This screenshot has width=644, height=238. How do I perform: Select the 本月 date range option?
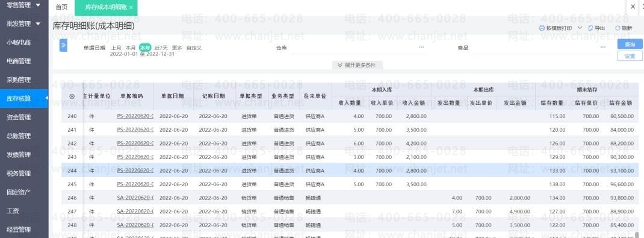click(131, 48)
